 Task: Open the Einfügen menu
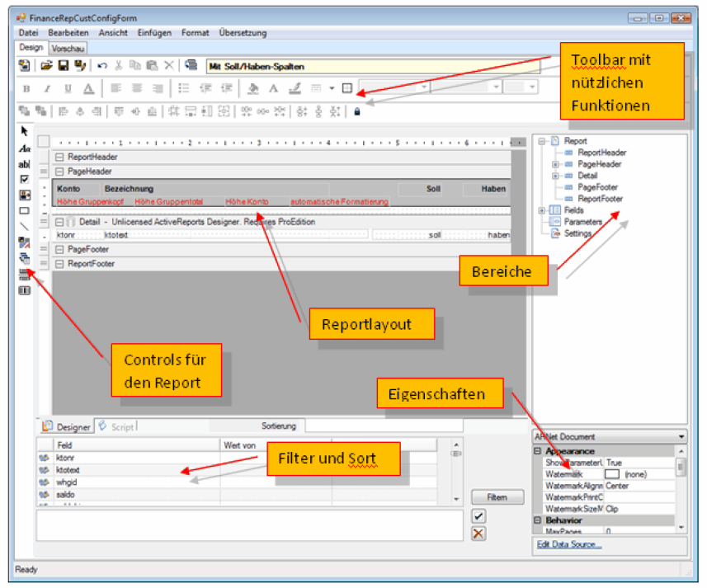[154, 32]
